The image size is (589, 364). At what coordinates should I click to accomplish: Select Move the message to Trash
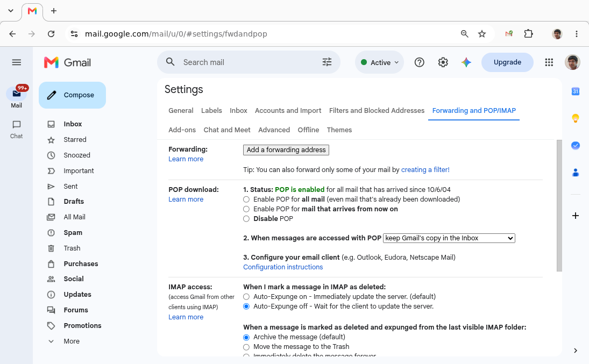pos(246,347)
